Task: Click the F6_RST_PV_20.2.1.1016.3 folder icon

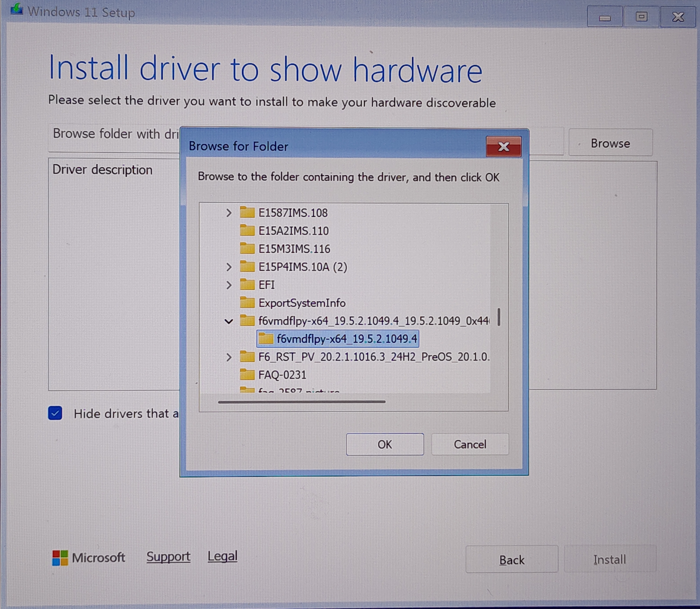Action: click(x=247, y=356)
